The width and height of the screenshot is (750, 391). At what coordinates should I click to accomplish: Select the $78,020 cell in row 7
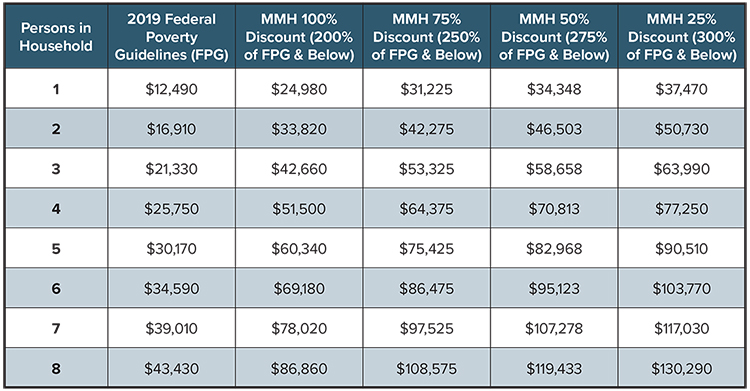coord(299,328)
